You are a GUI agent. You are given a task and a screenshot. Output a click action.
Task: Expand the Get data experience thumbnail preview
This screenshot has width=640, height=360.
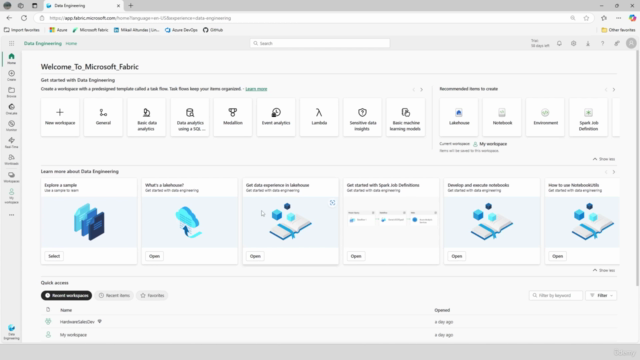pos(332,203)
